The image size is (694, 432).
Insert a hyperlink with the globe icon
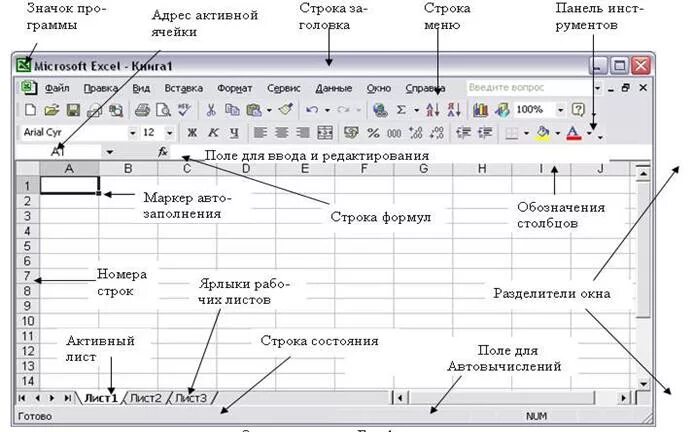(380, 109)
